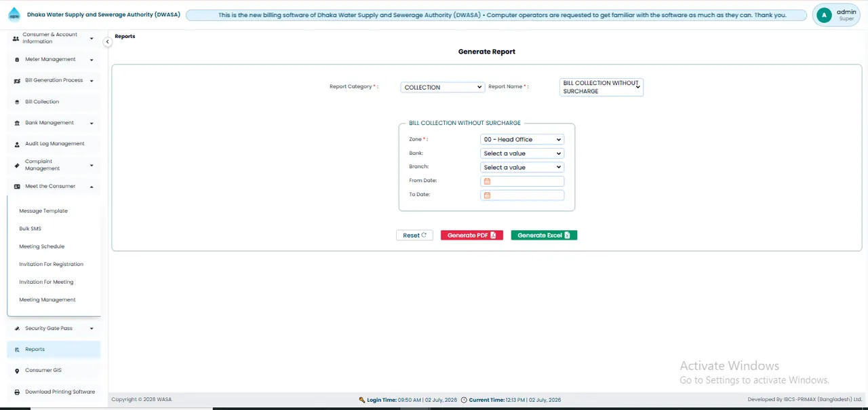Screen dimensions: 868x410
Task: Click the admin Super profile button
Action: [837, 15]
